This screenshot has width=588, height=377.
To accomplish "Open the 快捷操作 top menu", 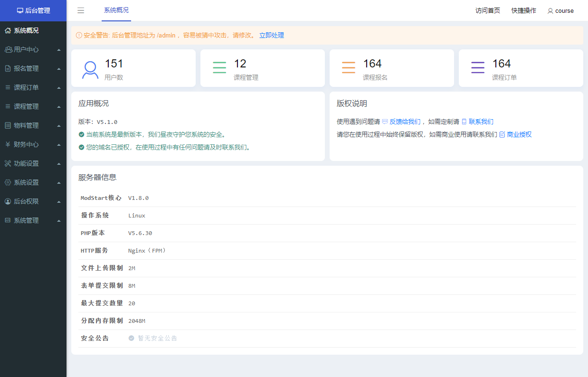I will coord(524,10).
